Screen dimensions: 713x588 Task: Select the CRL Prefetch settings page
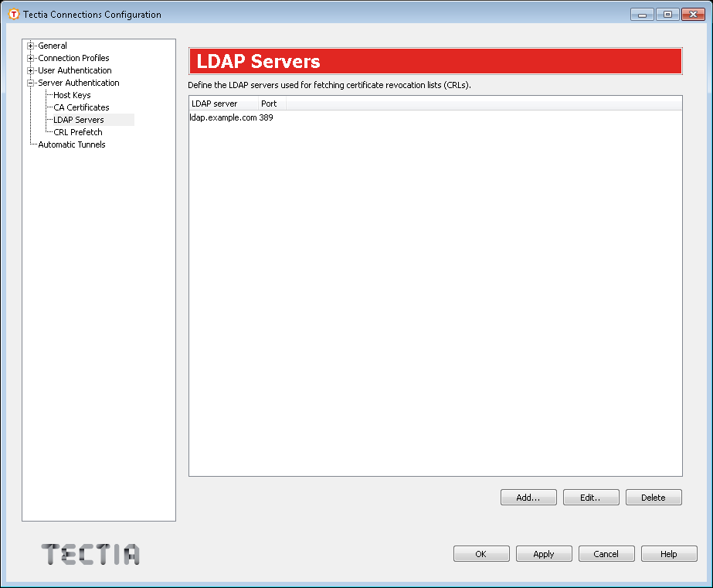click(x=76, y=132)
